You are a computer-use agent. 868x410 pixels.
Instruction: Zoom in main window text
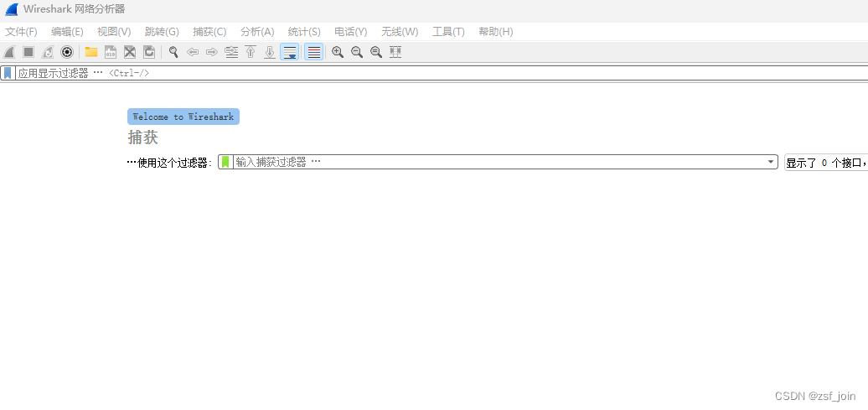(x=338, y=52)
